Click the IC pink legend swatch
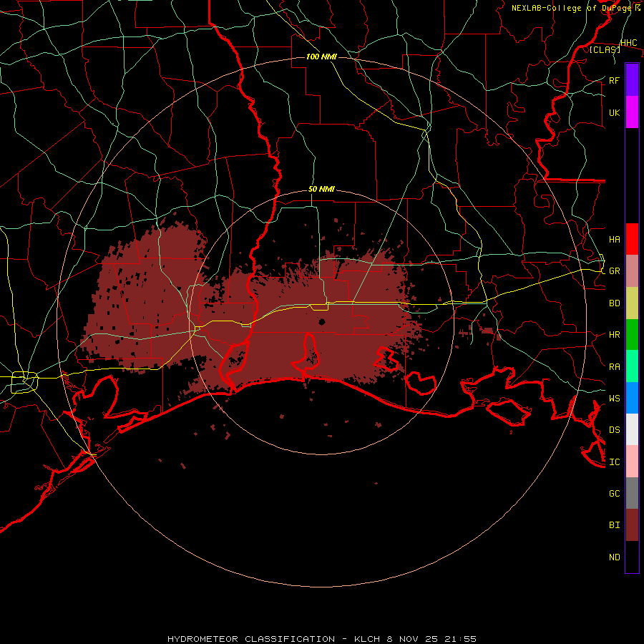 (632, 462)
